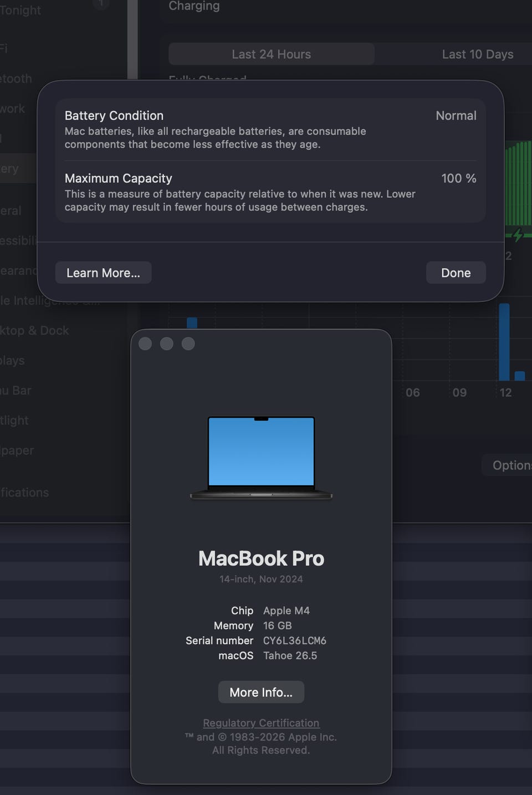
Task: Click the charging bolt icon on graph
Action: coord(518,235)
